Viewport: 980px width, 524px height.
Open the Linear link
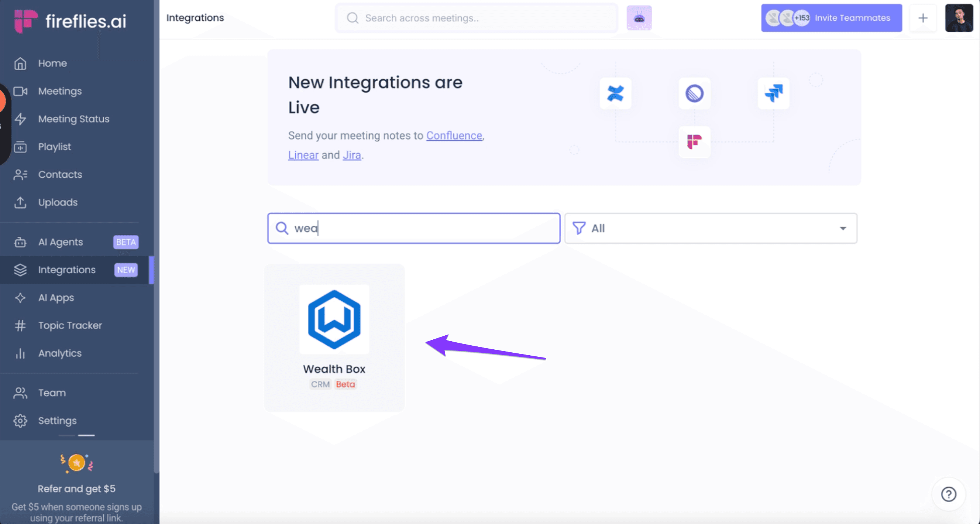[303, 155]
